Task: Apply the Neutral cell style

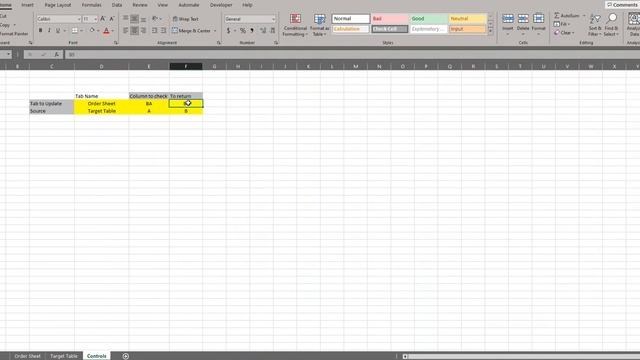Action: click(468, 19)
